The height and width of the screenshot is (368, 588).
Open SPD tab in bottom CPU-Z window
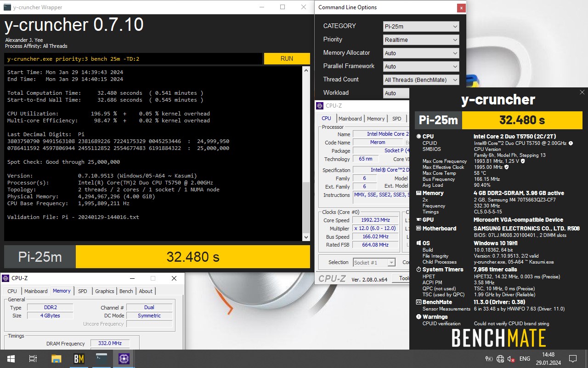tap(82, 291)
